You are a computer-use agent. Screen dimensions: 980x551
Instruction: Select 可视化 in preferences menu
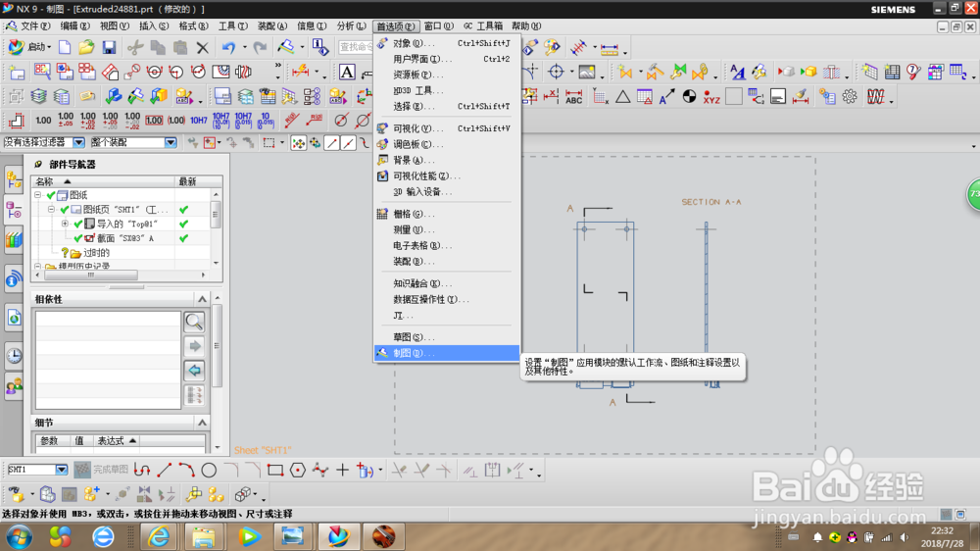coord(446,128)
